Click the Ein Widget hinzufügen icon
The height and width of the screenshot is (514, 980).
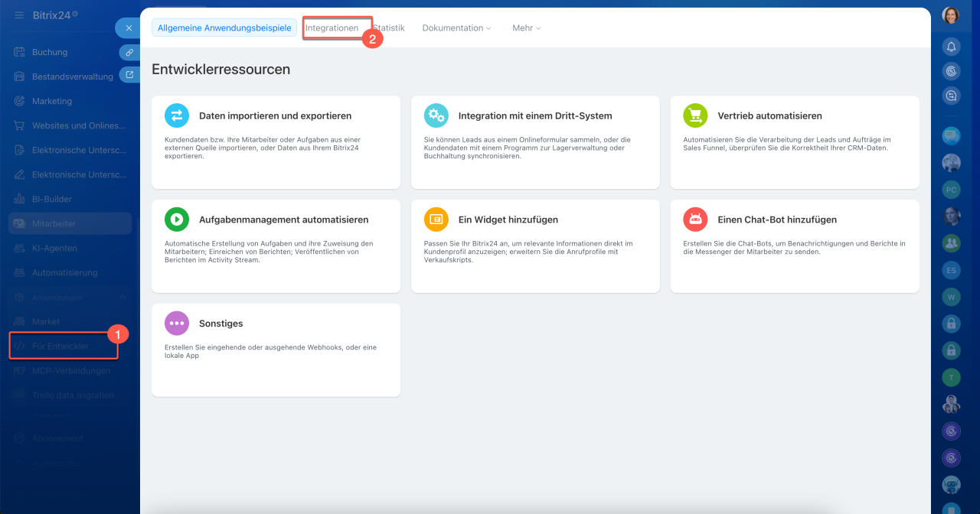(x=436, y=220)
